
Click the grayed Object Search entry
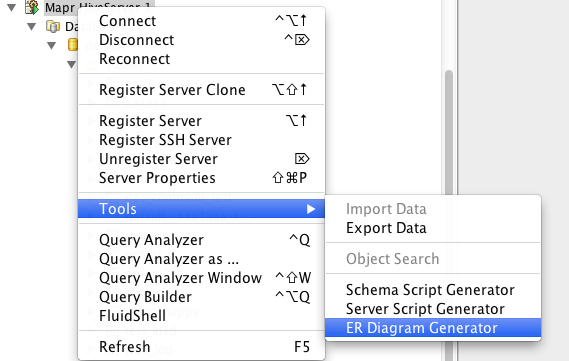pyautogui.click(x=433, y=259)
